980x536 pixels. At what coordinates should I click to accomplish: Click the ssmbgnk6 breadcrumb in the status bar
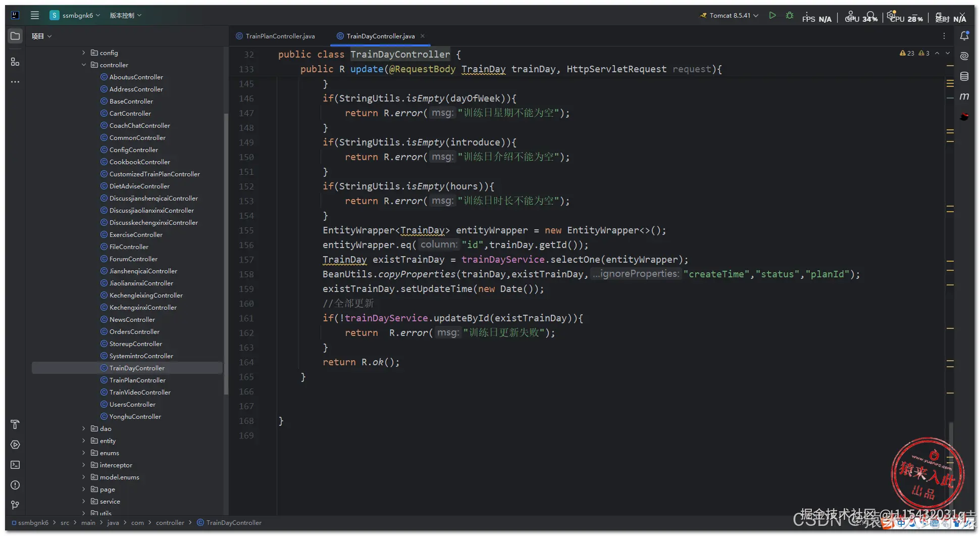tap(30, 522)
